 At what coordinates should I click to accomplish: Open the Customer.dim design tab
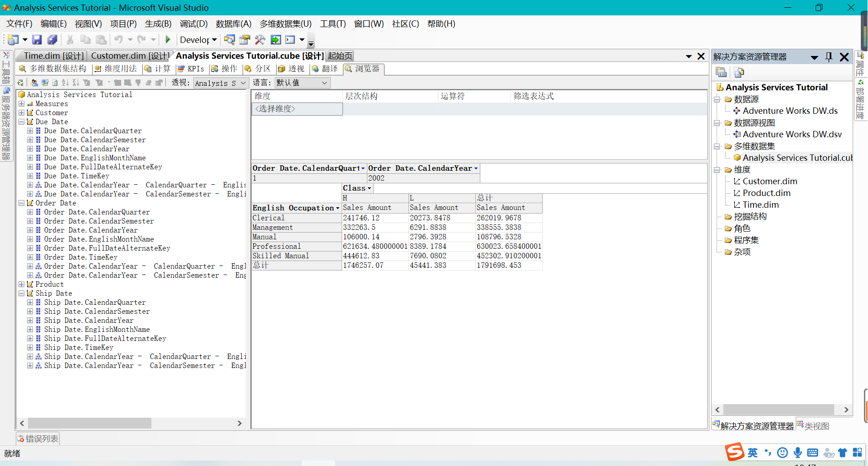tap(130, 56)
